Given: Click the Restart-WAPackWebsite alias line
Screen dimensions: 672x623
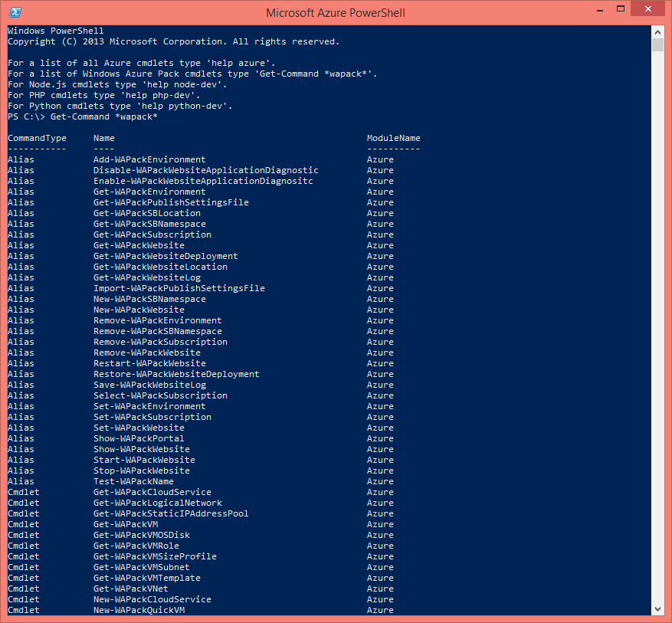Looking at the screenshot, I should [x=149, y=363].
